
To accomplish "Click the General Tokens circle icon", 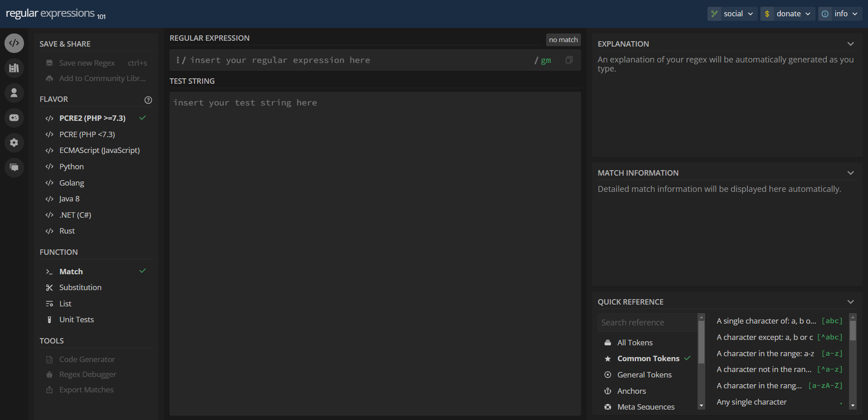I will coord(608,375).
